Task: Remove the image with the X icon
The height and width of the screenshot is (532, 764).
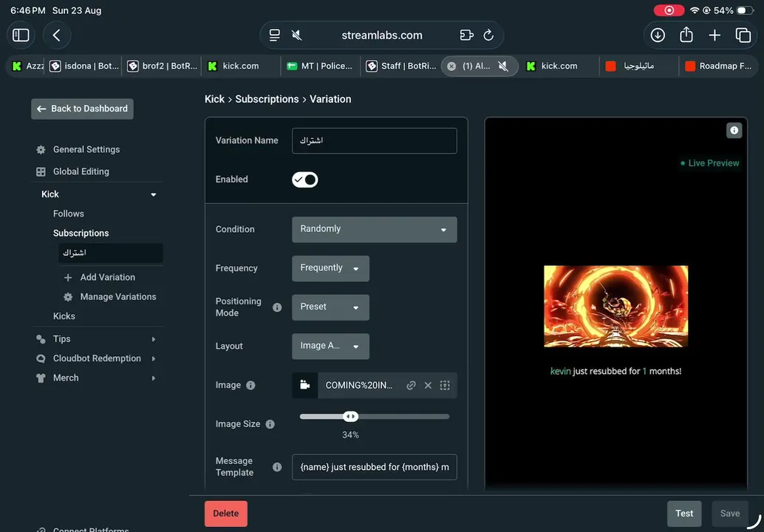Action: (428, 386)
